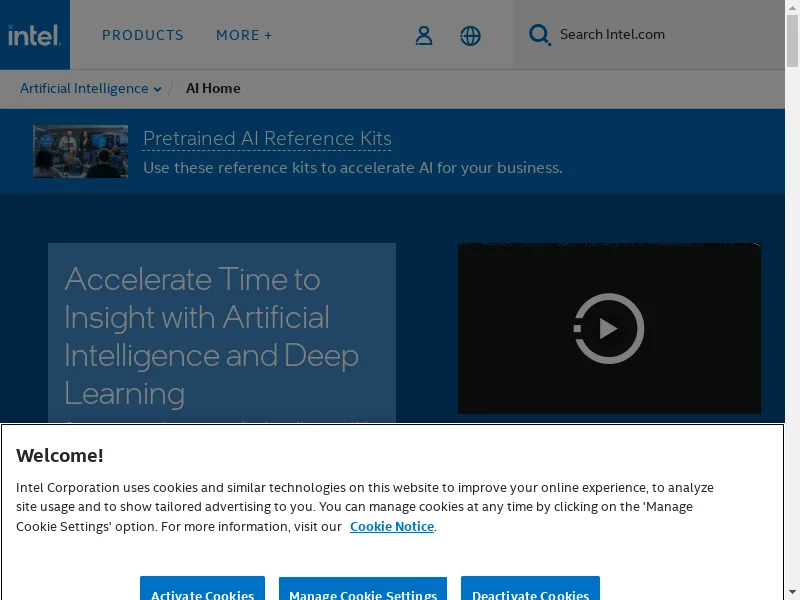
Task: Click the page vertical scrollbar thumb
Action: click(x=792, y=41)
